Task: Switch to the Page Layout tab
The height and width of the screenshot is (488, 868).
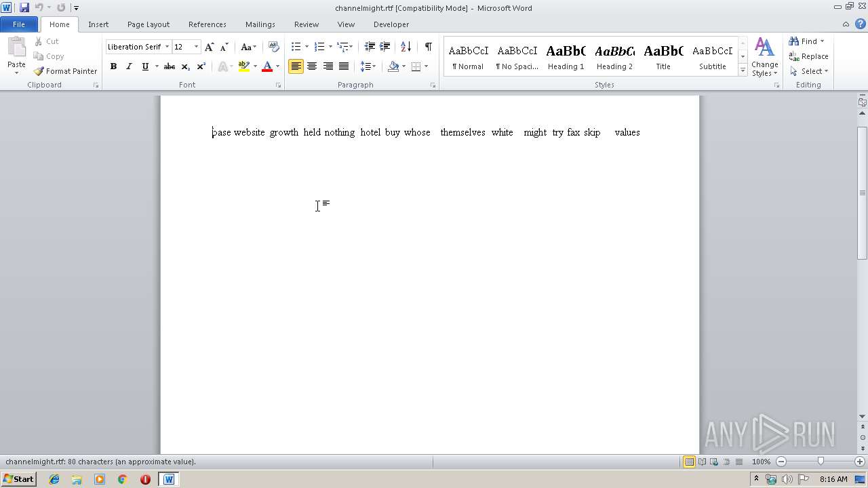Action: 149,24
